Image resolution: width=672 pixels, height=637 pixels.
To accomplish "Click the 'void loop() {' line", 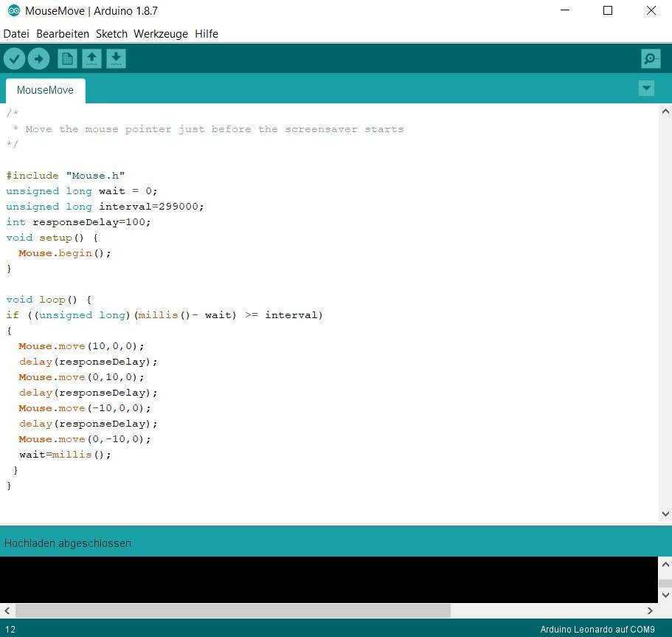I will (x=49, y=300).
